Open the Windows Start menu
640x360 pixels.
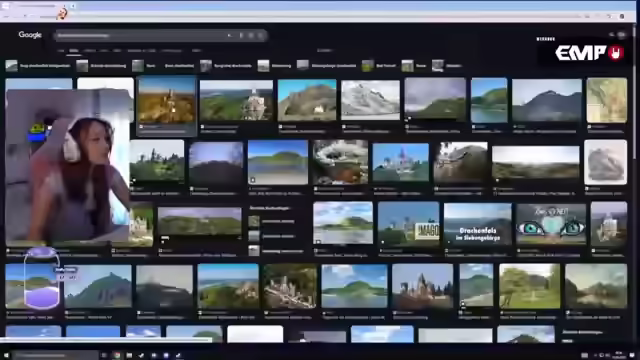(x=6, y=355)
